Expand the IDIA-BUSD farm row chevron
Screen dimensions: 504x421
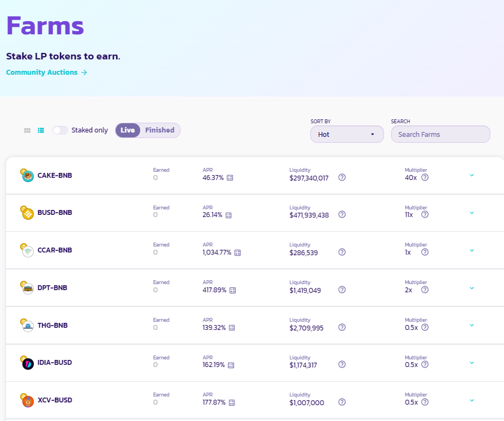472,363
